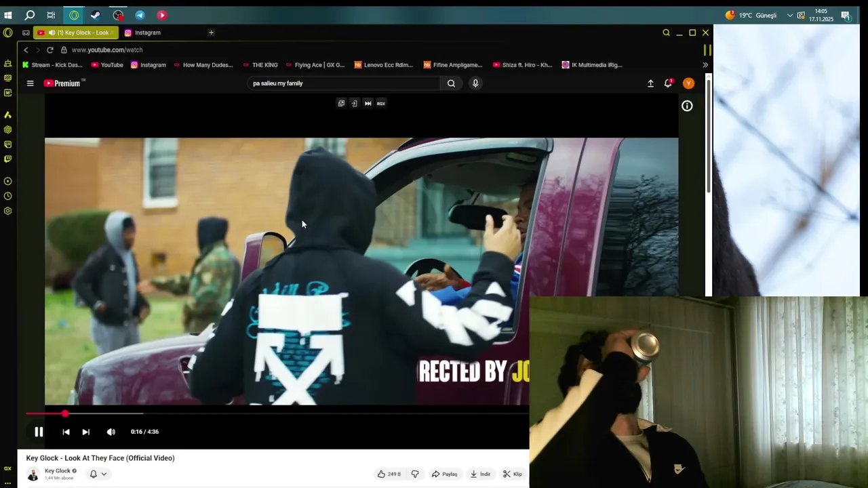Click the second overlay icon above the player
868x488 pixels.
(354, 103)
